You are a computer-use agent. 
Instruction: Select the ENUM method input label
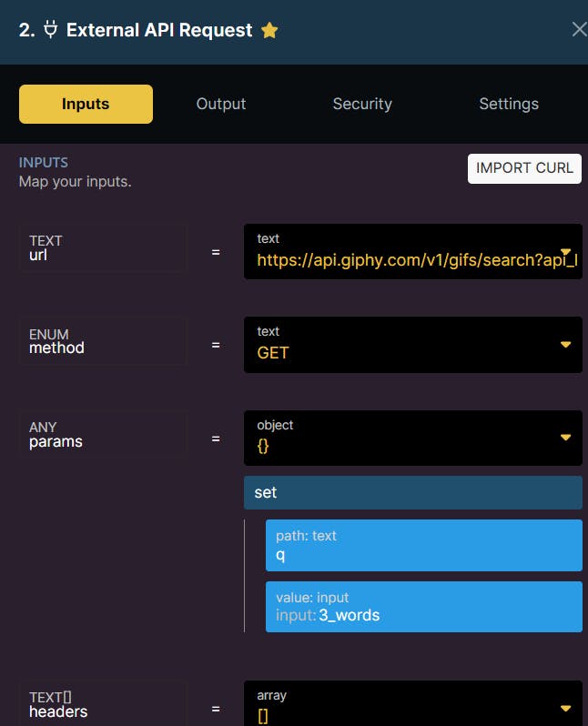click(102, 341)
